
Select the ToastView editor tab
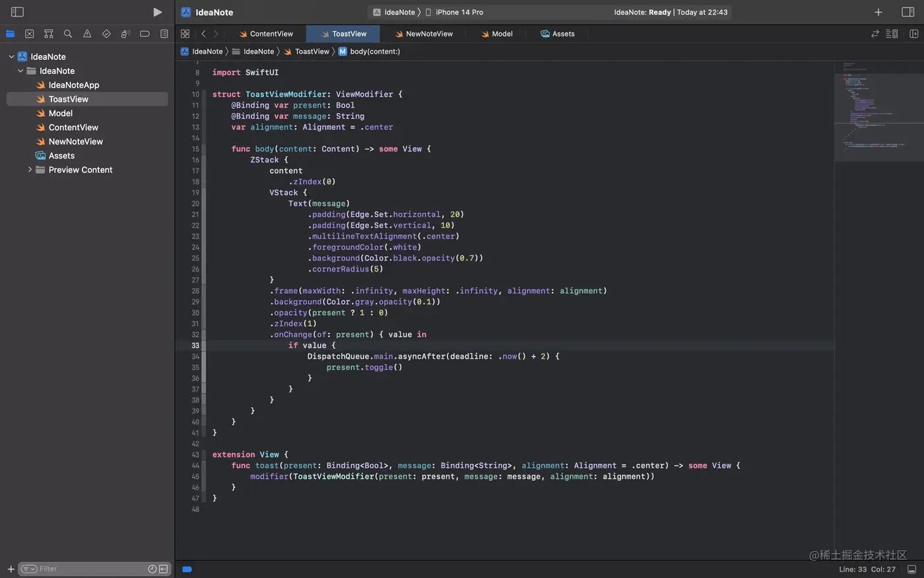pyautogui.click(x=343, y=34)
